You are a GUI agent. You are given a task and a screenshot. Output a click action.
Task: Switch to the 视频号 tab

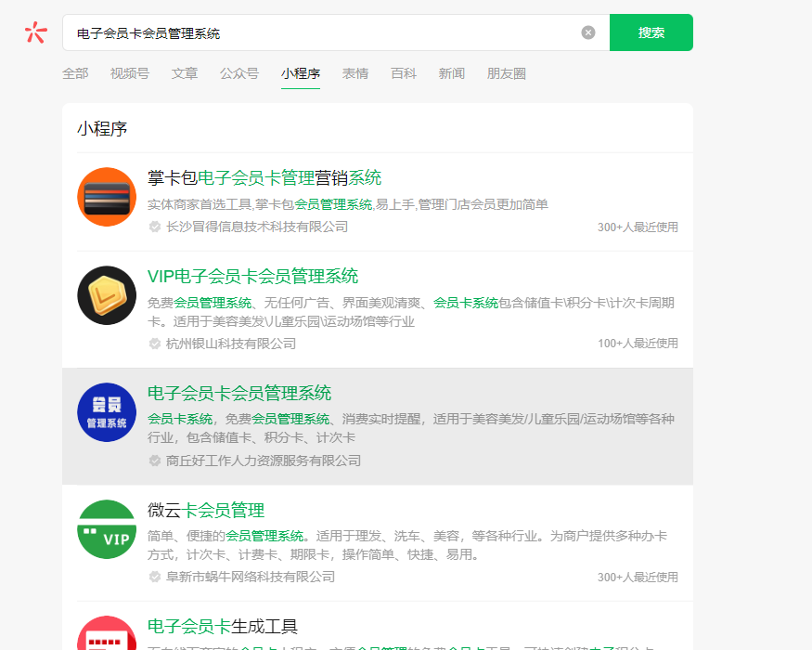(130, 73)
